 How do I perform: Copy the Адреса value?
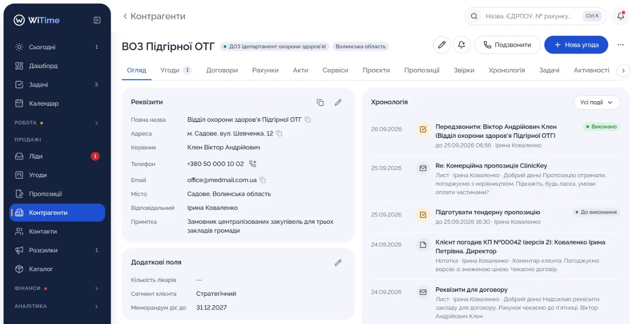[279, 133]
